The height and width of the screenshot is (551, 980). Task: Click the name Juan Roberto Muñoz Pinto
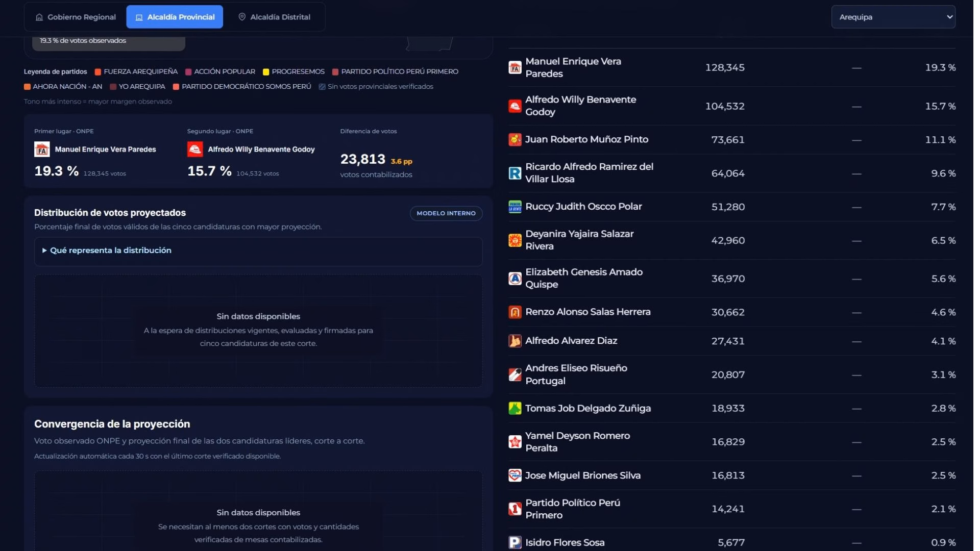click(586, 139)
